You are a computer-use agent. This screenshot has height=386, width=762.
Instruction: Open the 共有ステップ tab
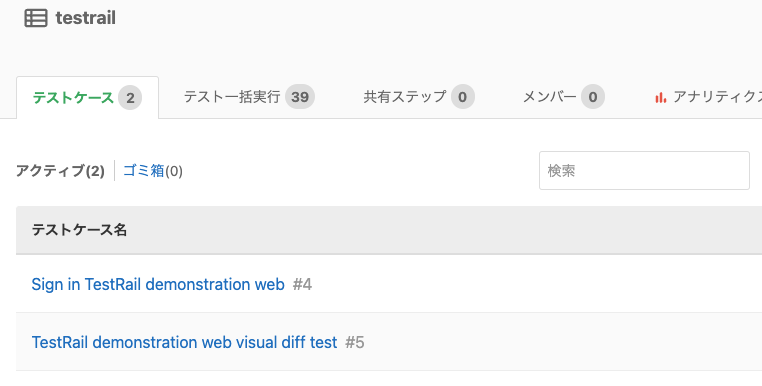(418, 97)
